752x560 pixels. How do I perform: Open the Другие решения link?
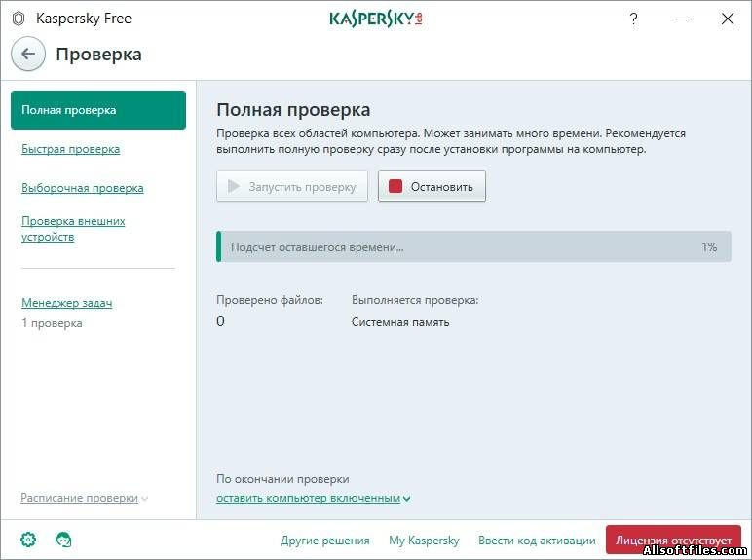324,541
